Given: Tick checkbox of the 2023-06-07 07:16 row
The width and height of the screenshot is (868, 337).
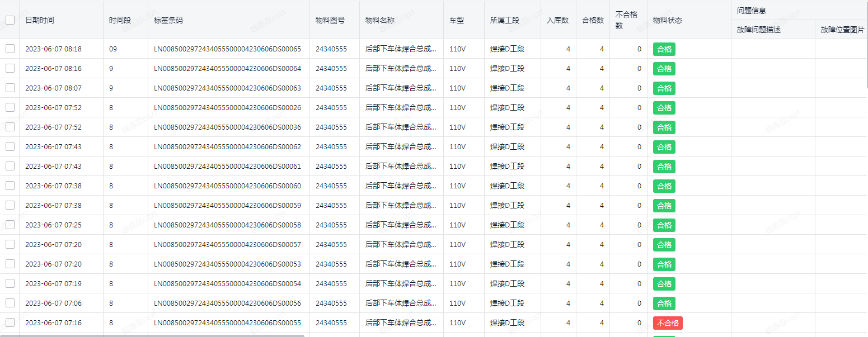Looking at the screenshot, I should [x=10, y=322].
